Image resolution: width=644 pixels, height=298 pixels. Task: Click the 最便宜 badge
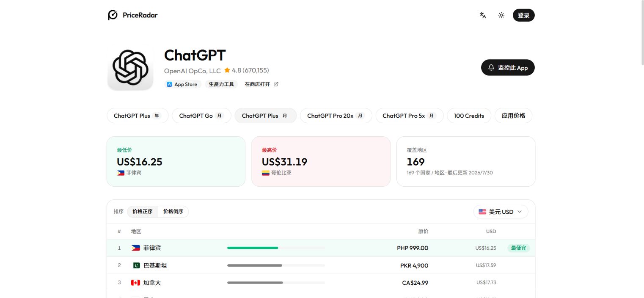click(518, 248)
